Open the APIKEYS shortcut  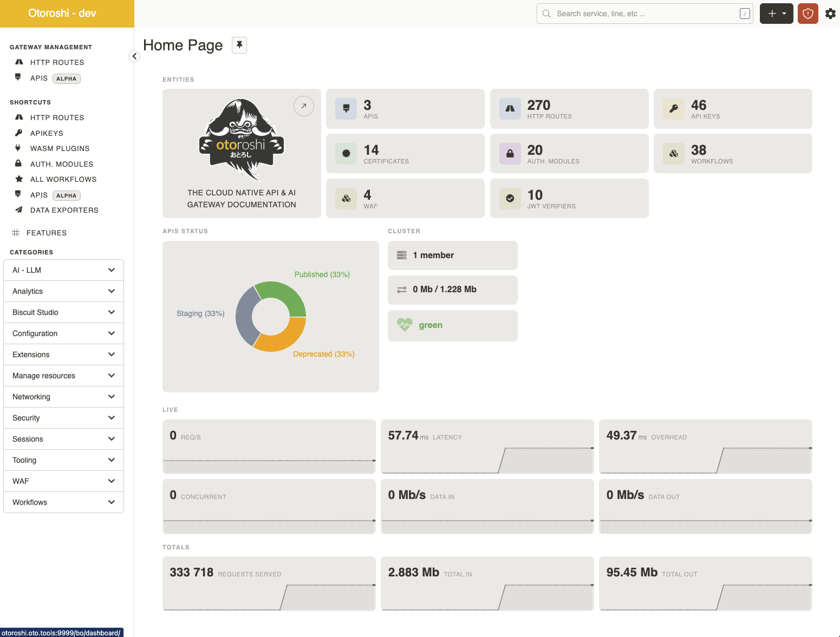(x=47, y=133)
